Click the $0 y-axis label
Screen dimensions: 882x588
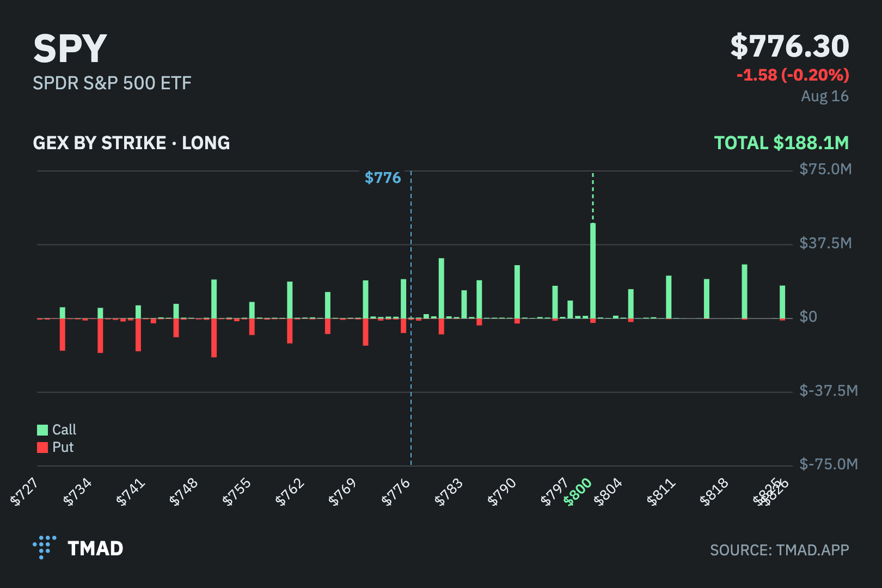click(808, 317)
